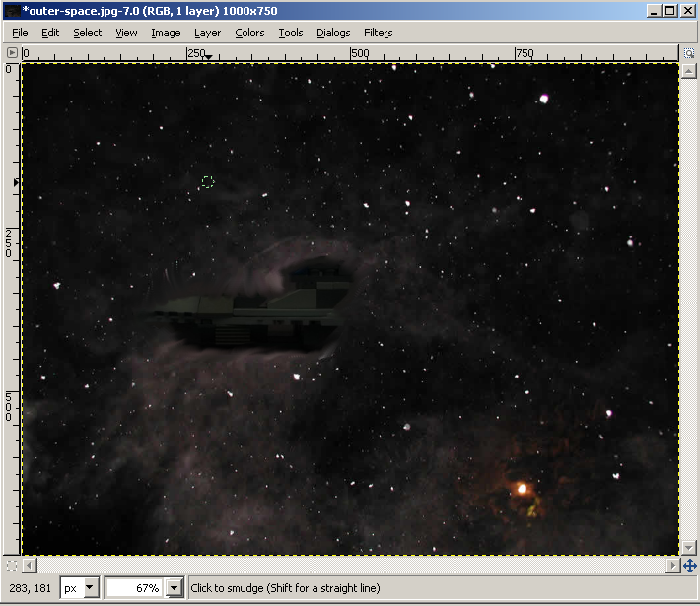Click the vertical scrollbar down arrow
This screenshot has height=606, width=700.
click(x=689, y=548)
